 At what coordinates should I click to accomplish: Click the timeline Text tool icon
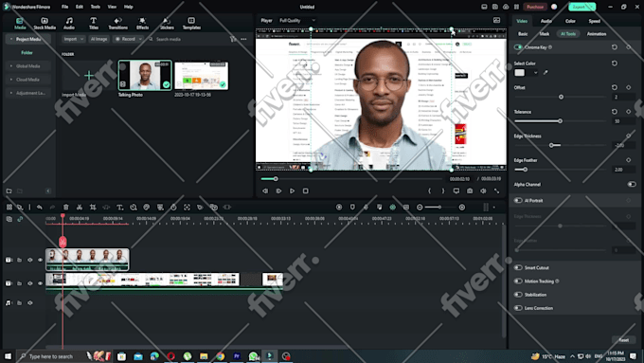(119, 208)
